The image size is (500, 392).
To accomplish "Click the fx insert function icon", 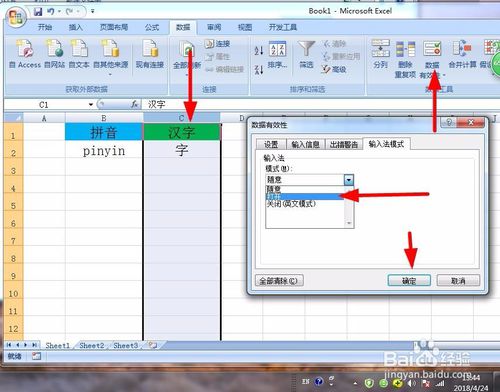I will point(134,104).
